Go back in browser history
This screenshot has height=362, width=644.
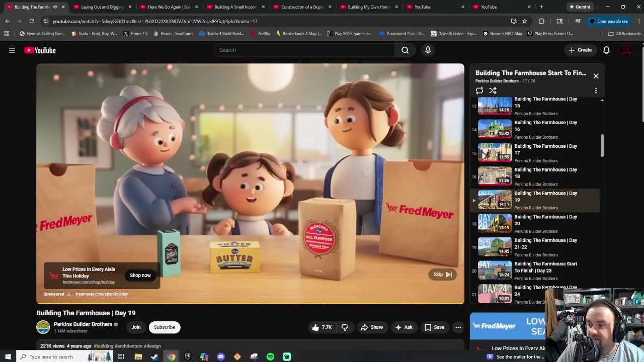coord(7,21)
